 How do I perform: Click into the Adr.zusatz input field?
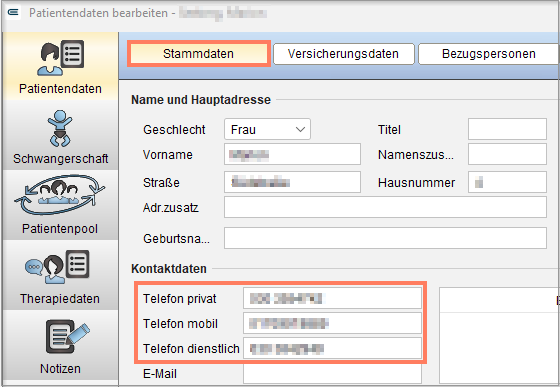(x=385, y=207)
